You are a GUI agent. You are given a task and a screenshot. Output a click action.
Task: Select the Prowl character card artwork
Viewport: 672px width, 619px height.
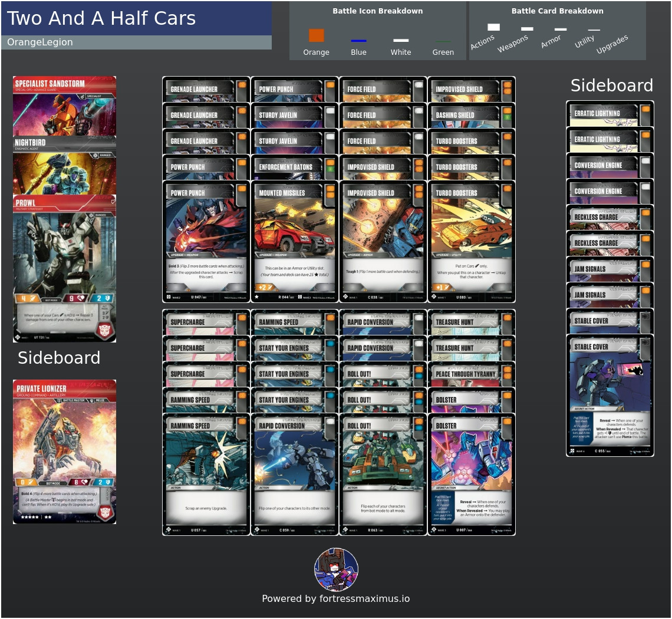(x=64, y=253)
